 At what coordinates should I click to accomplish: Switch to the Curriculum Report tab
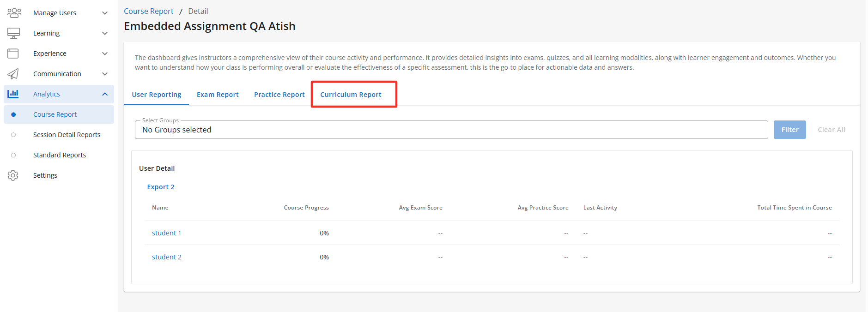click(351, 95)
